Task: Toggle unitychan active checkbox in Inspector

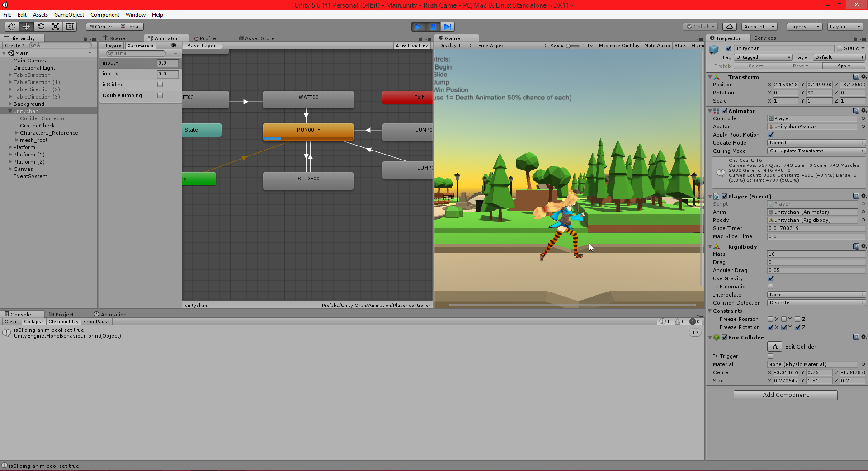Action: [728, 48]
